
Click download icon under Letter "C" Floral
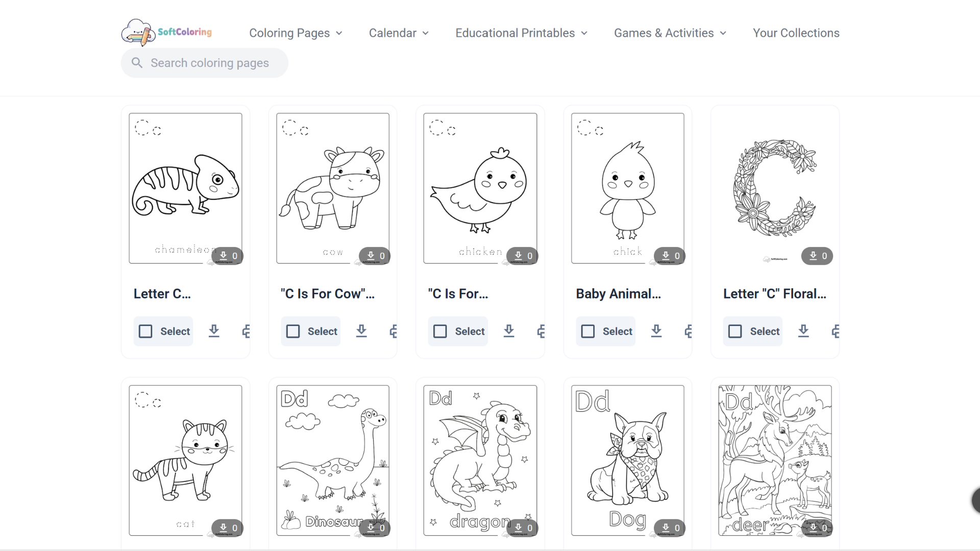click(803, 331)
